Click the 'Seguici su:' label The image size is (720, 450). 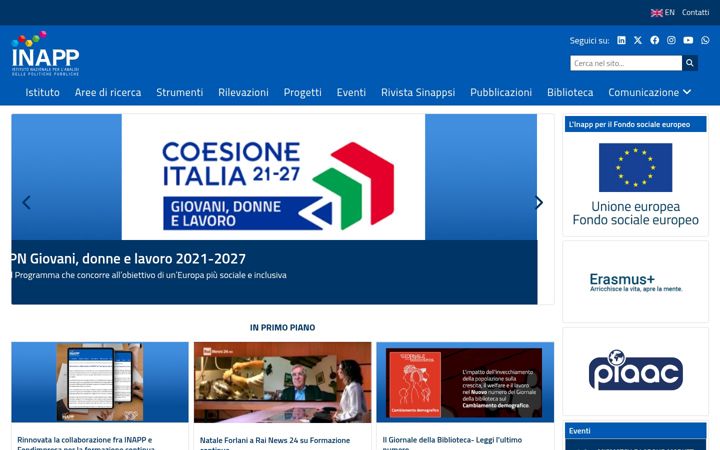[589, 41]
